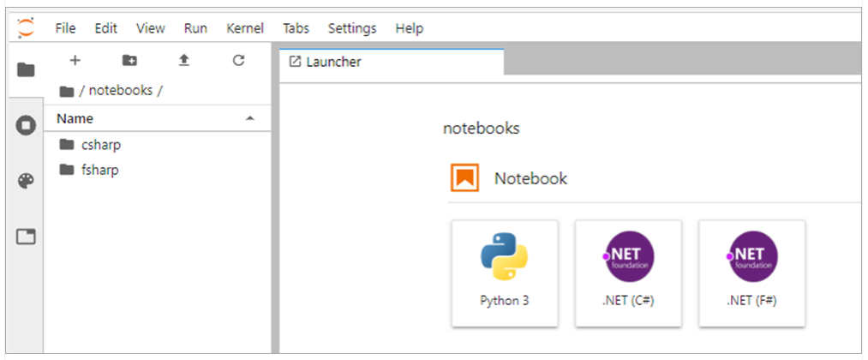Click the Jupyter logo icon

(x=26, y=27)
